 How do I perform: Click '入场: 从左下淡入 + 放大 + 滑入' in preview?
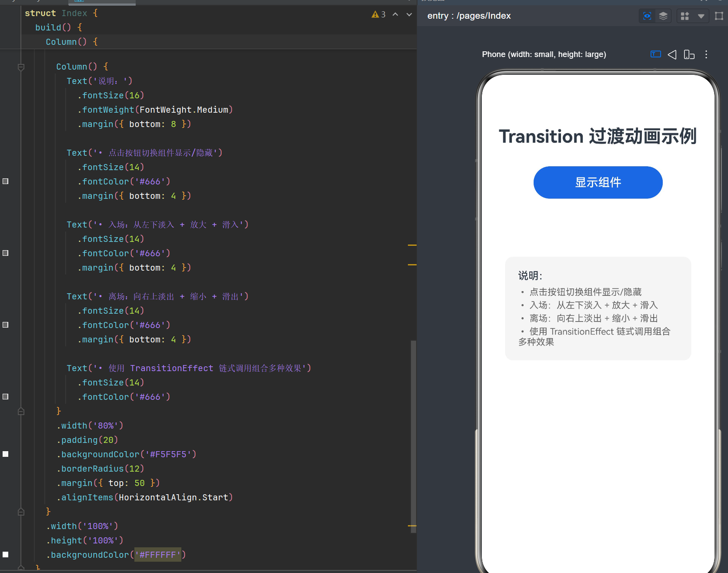(594, 305)
